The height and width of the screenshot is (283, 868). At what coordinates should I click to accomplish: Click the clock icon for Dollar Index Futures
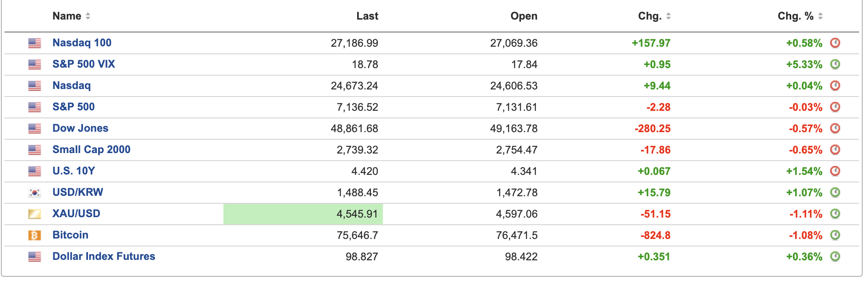click(x=835, y=256)
